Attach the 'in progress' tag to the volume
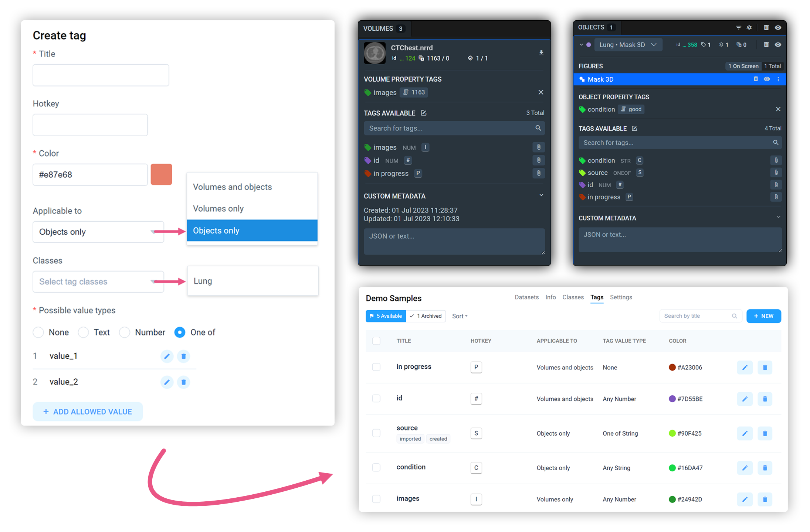 [539, 173]
